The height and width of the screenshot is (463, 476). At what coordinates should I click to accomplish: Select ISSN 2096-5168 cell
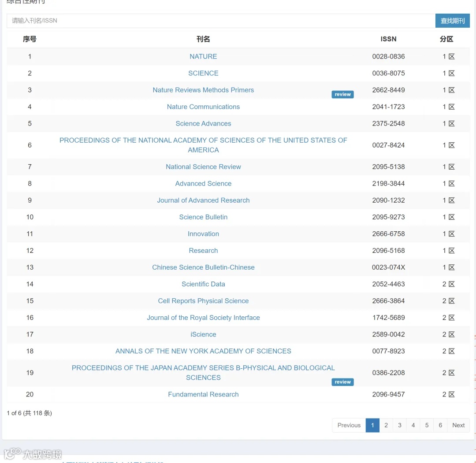click(388, 250)
